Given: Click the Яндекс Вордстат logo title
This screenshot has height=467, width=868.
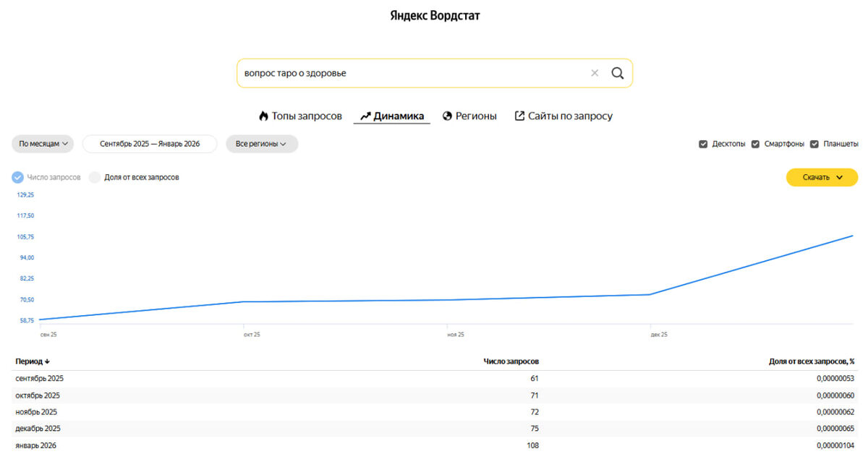Looking at the screenshot, I should (435, 15).
